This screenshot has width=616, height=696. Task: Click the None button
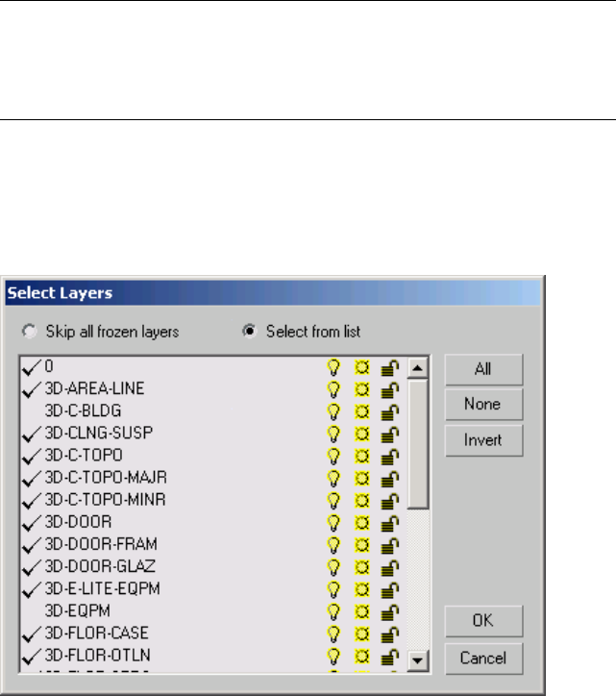(x=483, y=405)
